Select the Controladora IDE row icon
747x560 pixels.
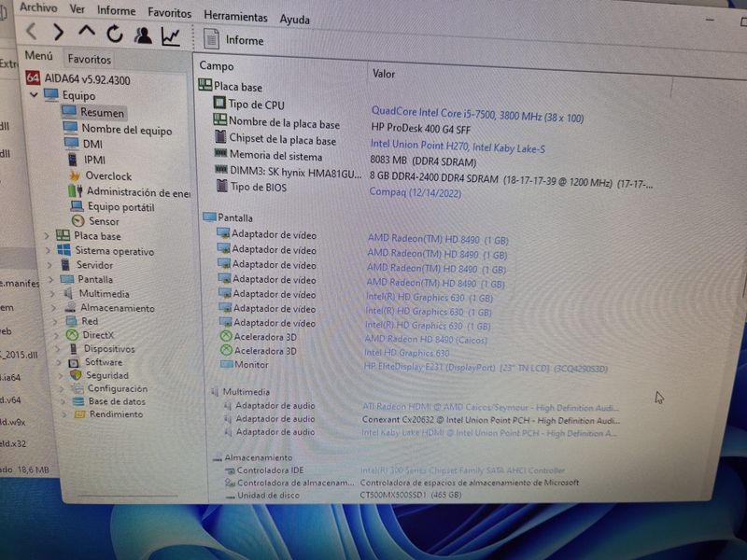[230, 470]
